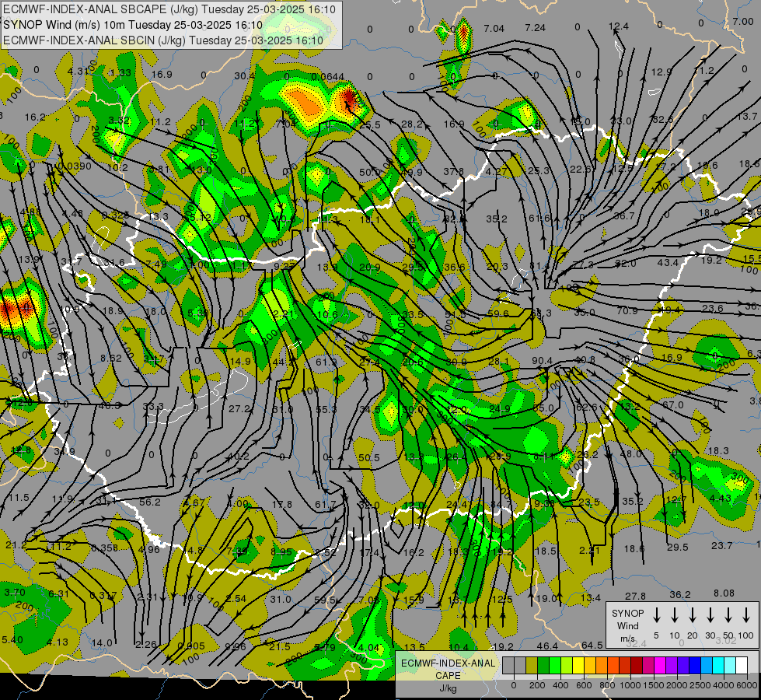Click the 14.0 value at bottom left

(x=102, y=642)
